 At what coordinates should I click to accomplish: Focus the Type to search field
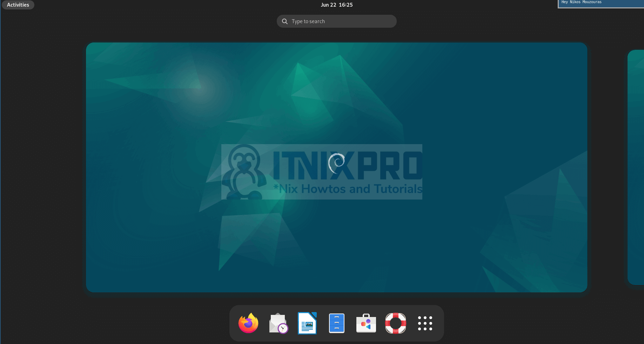pyautogui.click(x=340, y=21)
